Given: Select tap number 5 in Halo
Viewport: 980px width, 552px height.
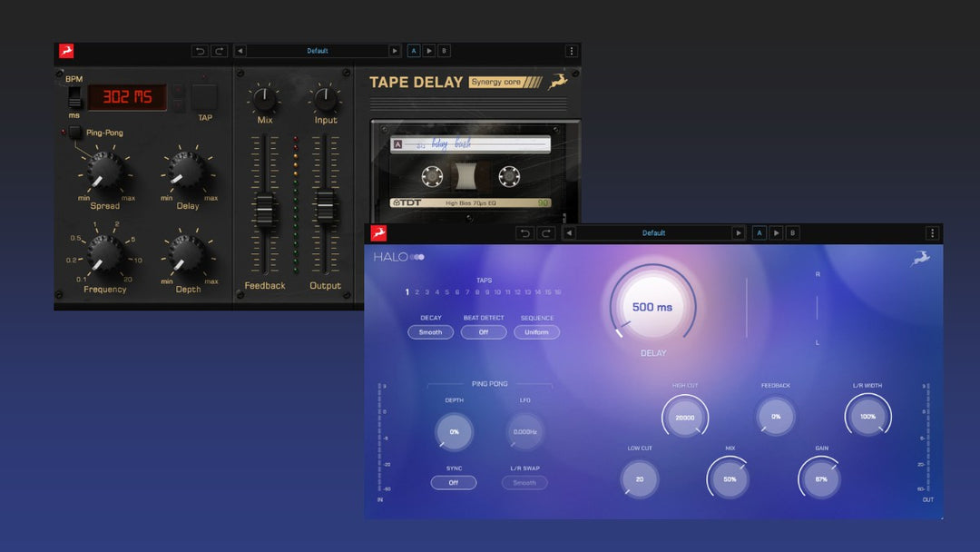Looking at the screenshot, I should [446, 292].
